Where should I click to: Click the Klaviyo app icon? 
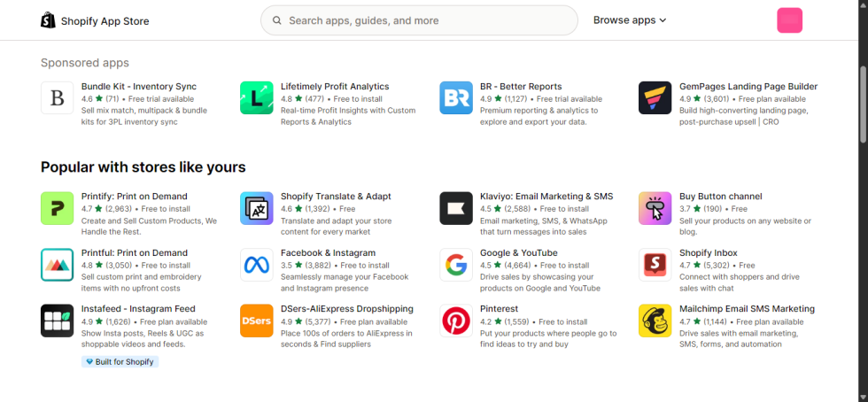[456, 208]
